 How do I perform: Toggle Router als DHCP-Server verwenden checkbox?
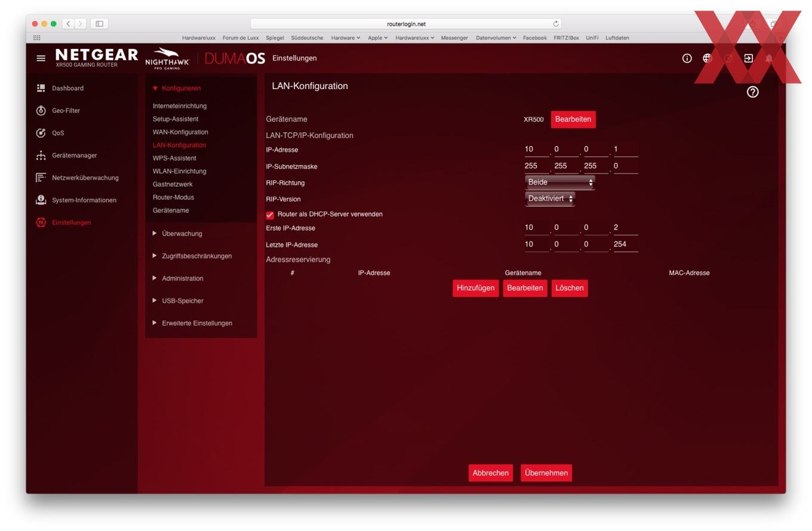coord(270,215)
